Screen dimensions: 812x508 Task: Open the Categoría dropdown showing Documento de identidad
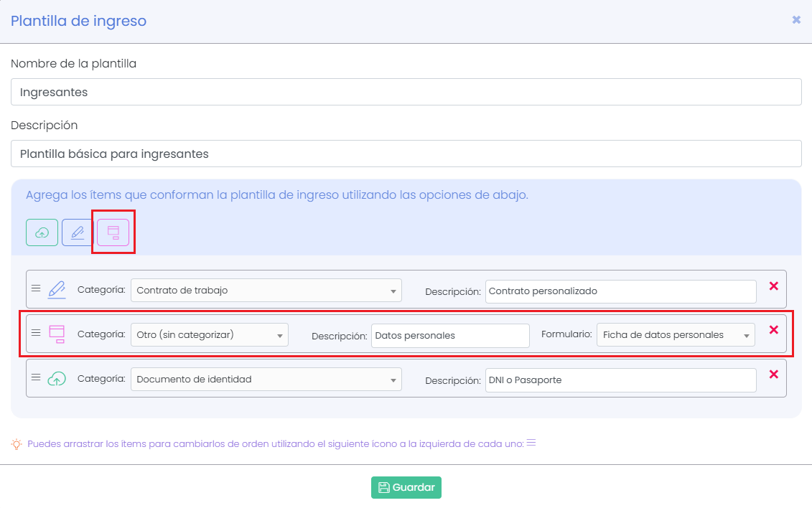point(266,379)
